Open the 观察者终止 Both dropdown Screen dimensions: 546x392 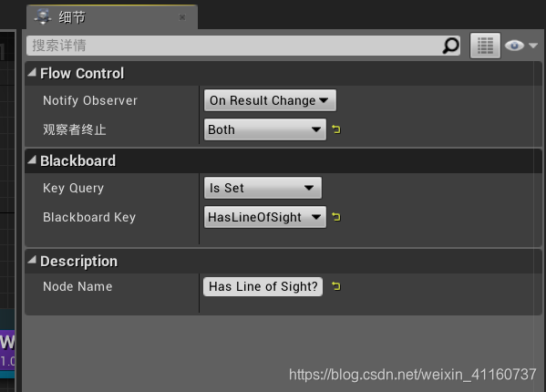(265, 129)
